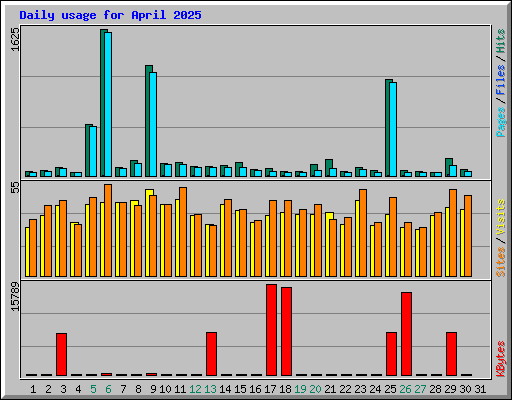Click weekend day 6 label
Viewport: 512px width, 400px height.
point(108,389)
